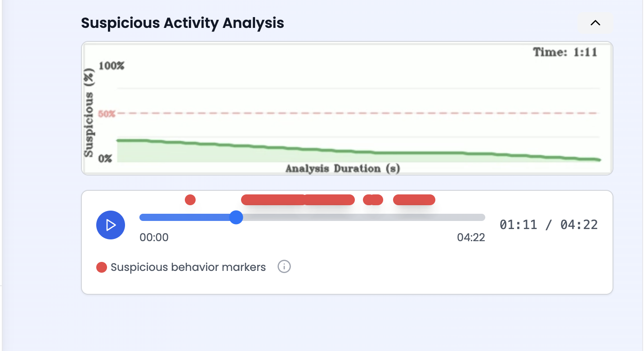Click the Suspicious behavior markers label
644x351 pixels.
[x=189, y=267]
